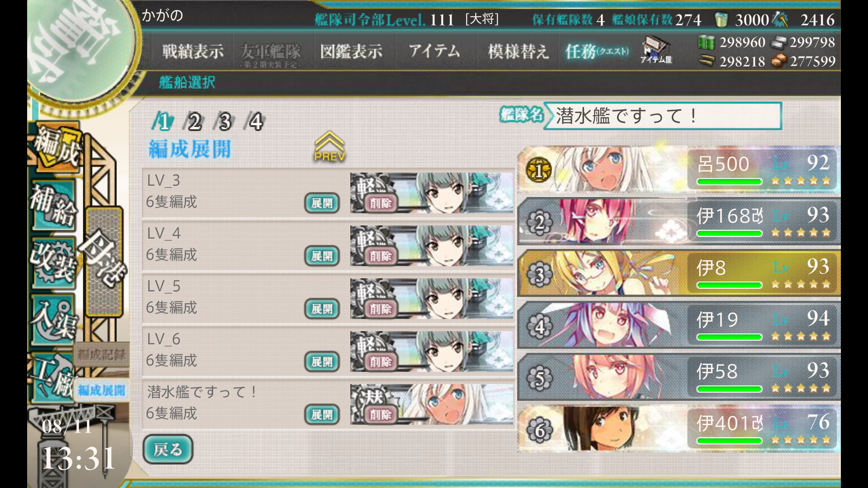Select fleet number 4 tab
Image resolution: width=868 pixels, height=488 pixels.
[255, 121]
